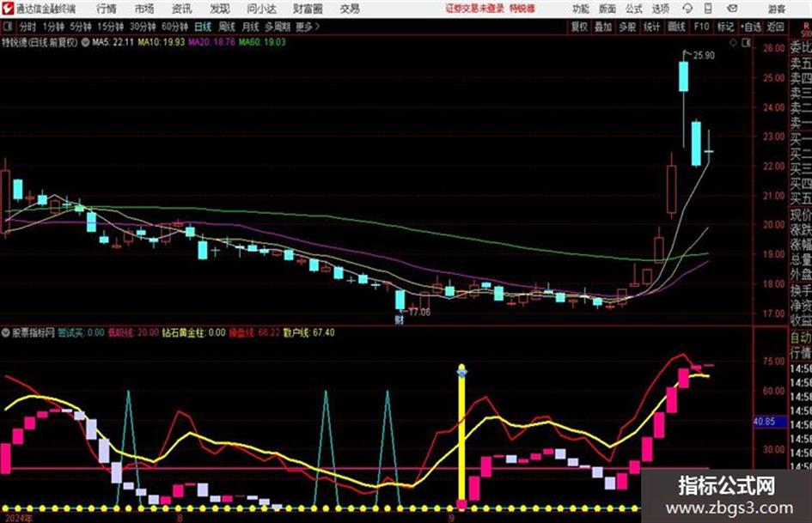The width and height of the screenshot is (812, 523).
Task: Open the 市场 menu
Action: point(144,9)
